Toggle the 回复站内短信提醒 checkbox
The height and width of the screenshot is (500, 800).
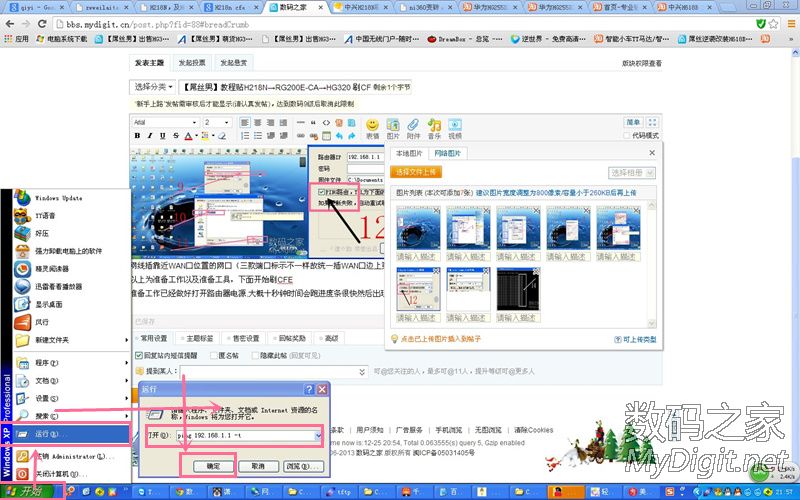click(x=138, y=355)
